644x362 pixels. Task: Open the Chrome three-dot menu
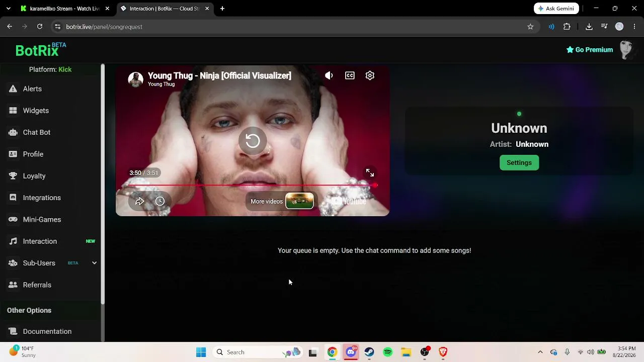click(x=634, y=27)
